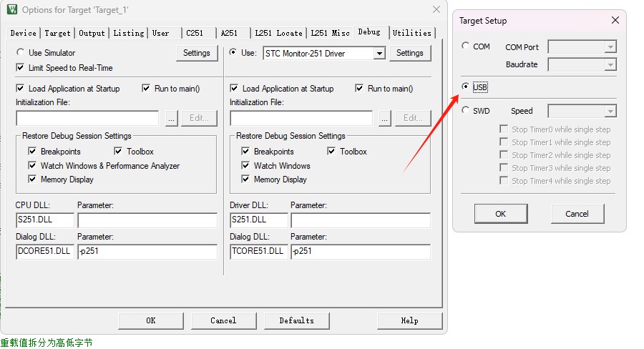This screenshot has width=644, height=349.
Task: Open the Utilities tab
Action: click(412, 34)
